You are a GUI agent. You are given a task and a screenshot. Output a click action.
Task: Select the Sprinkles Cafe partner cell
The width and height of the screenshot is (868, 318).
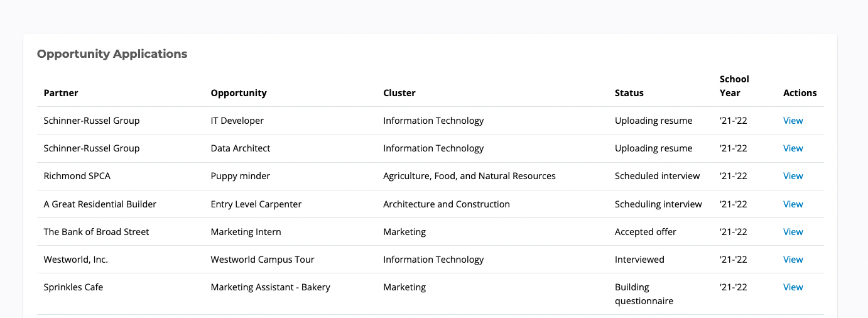coord(73,287)
